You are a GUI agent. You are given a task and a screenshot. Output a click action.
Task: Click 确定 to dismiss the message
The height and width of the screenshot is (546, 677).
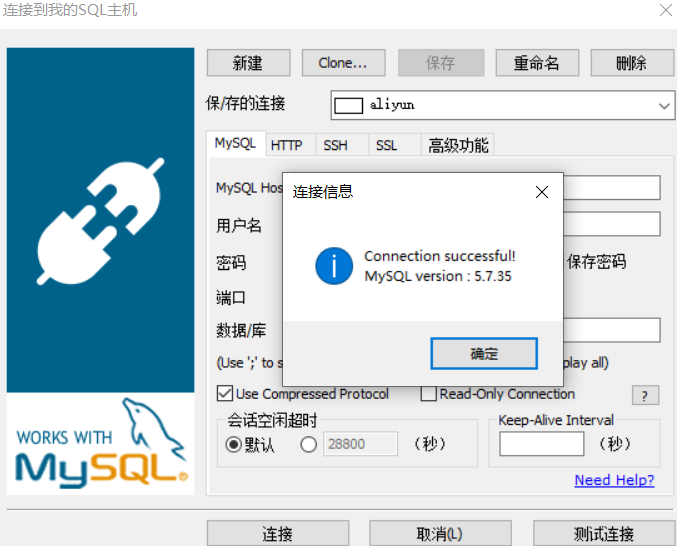click(x=484, y=353)
